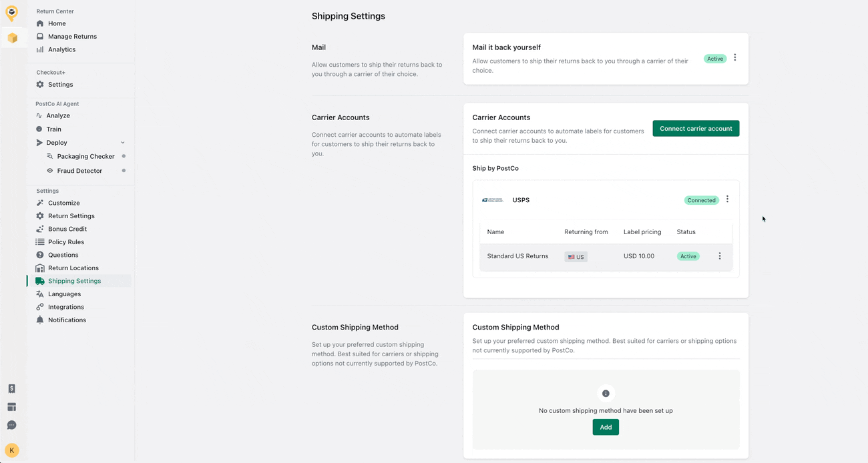Toggle the Fraud Detector status dot
The image size is (868, 463).
tap(124, 171)
